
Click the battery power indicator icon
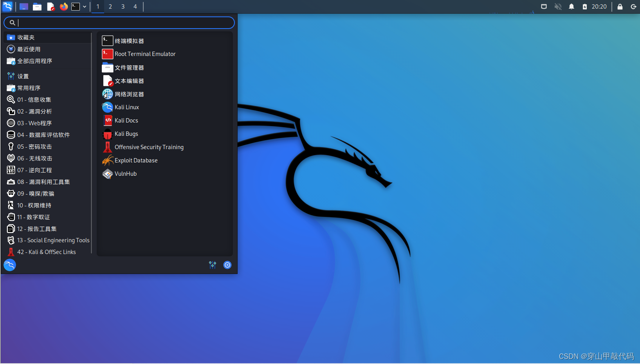click(585, 7)
